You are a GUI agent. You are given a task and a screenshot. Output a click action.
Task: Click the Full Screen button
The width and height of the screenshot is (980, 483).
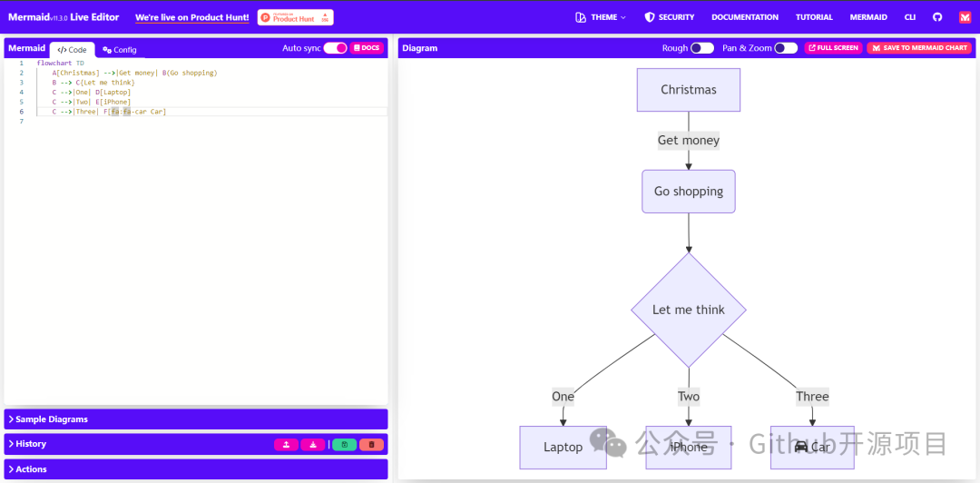click(x=833, y=48)
